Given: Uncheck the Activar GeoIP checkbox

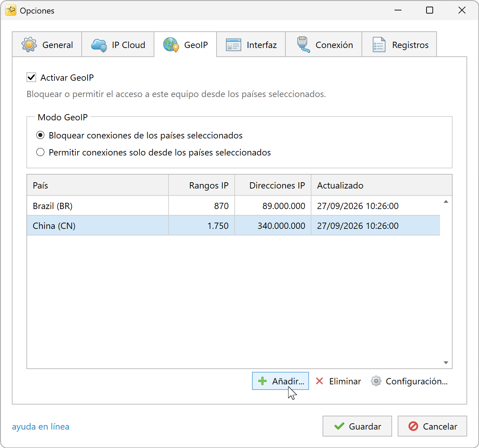Looking at the screenshot, I should (31, 77).
